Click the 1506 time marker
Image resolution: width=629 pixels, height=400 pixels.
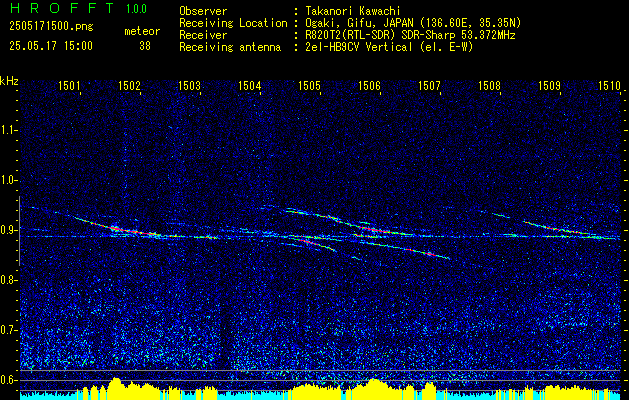pos(369,85)
